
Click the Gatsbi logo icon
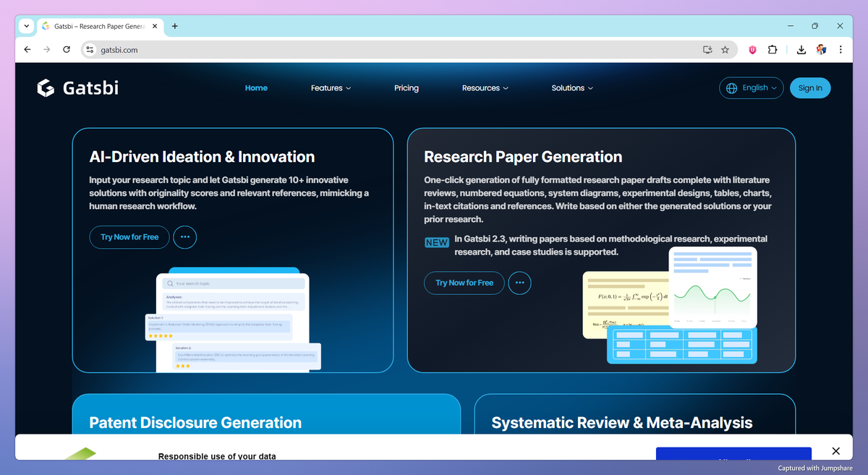click(44, 87)
